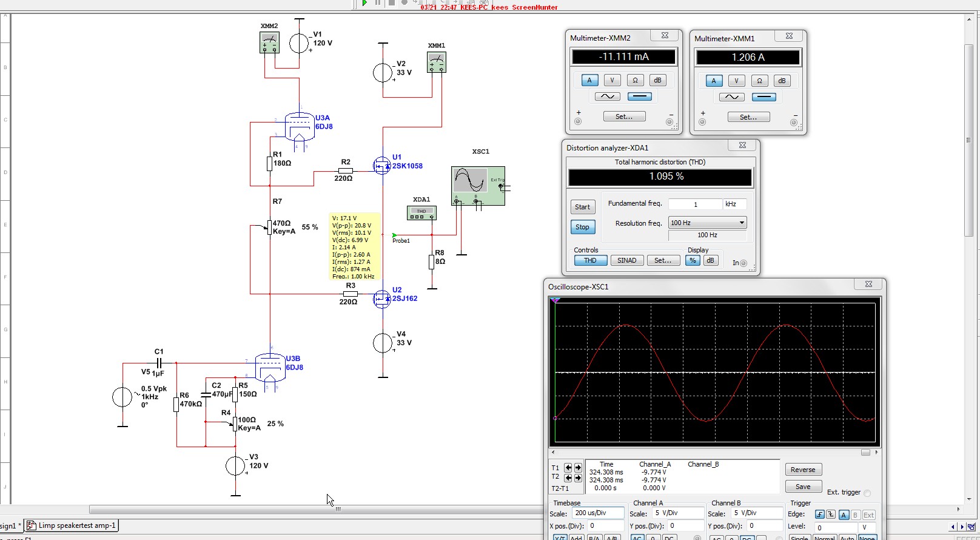Click Channel A Scale 5 V/Div field
Screen dimensions: 980x540
click(x=678, y=513)
